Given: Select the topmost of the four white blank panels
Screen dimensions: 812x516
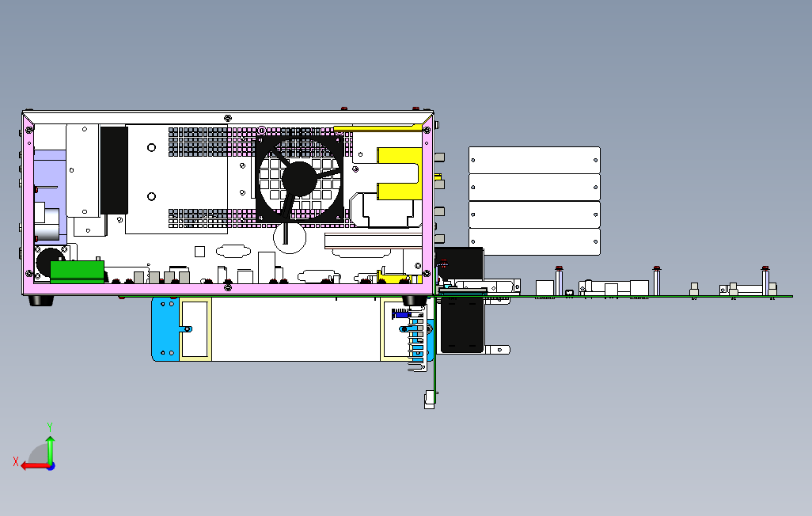Looking at the screenshot, I should point(534,160).
